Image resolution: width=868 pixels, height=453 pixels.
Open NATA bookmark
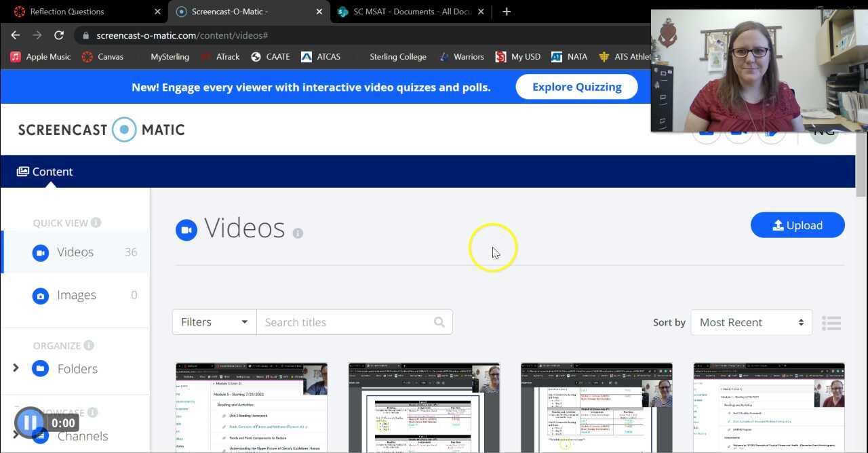[569, 57]
